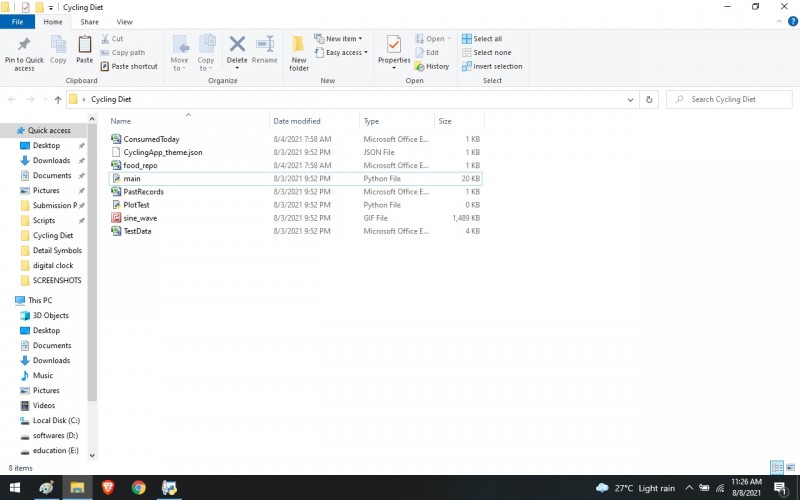This screenshot has height=500, width=800.
Task: Select the Cut scissors command
Action: (x=112, y=39)
